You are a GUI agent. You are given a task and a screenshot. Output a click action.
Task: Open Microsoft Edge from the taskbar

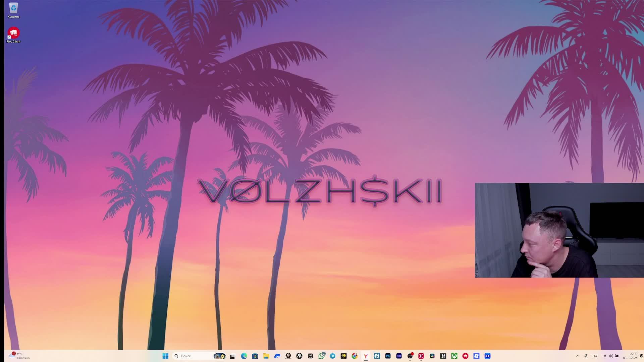[244, 356]
